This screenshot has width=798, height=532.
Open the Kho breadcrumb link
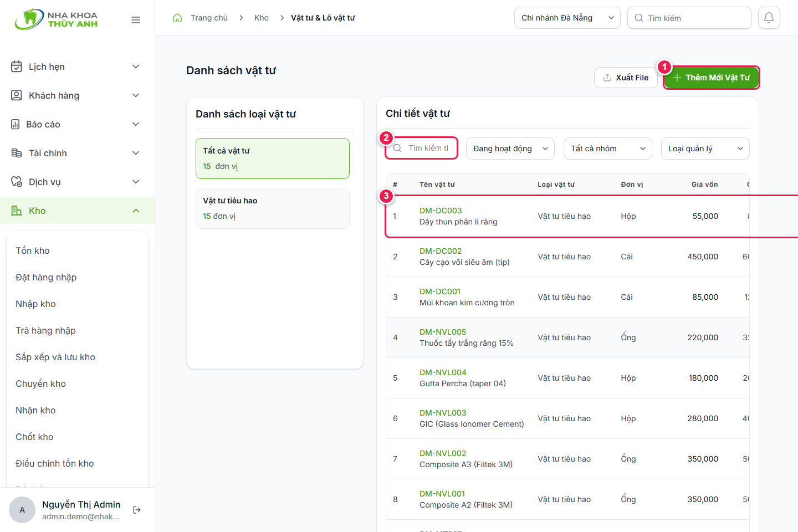[262, 18]
